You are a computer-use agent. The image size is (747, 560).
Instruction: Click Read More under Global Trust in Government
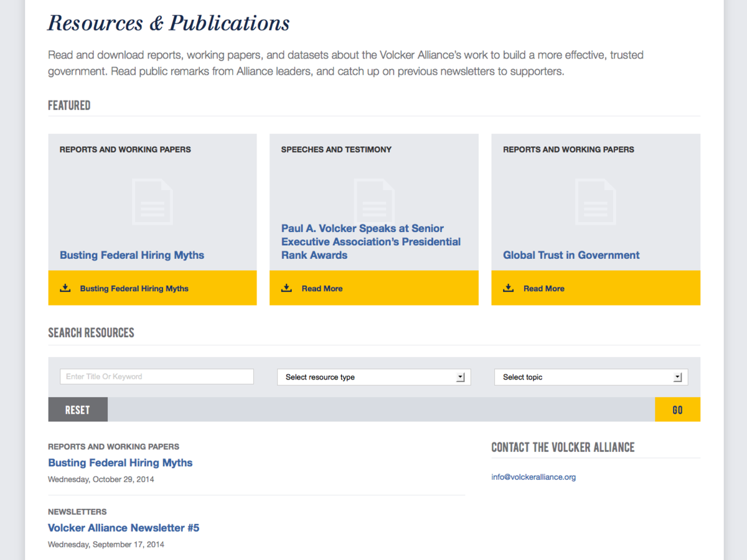point(543,289)
